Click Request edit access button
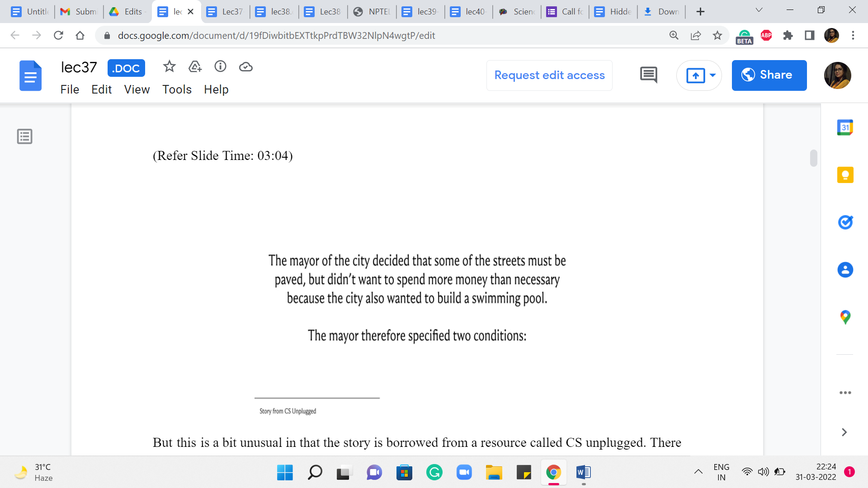868x488 pixels. click(549, 75)
